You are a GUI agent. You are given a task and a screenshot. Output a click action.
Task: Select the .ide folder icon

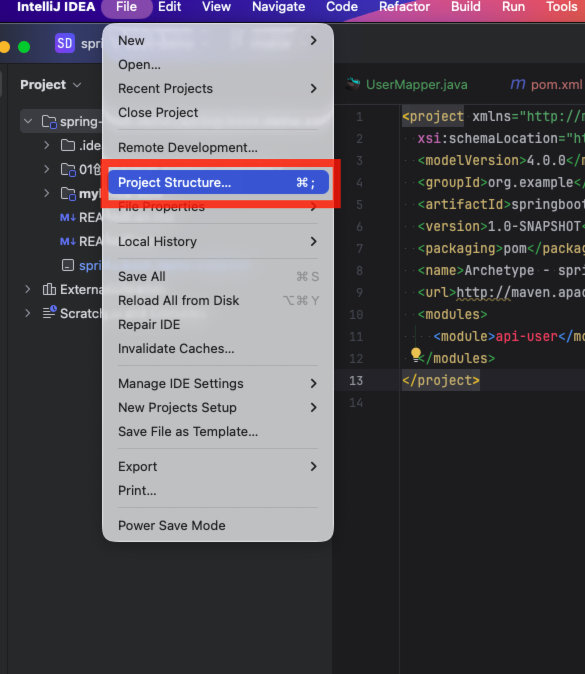[68, 145]
